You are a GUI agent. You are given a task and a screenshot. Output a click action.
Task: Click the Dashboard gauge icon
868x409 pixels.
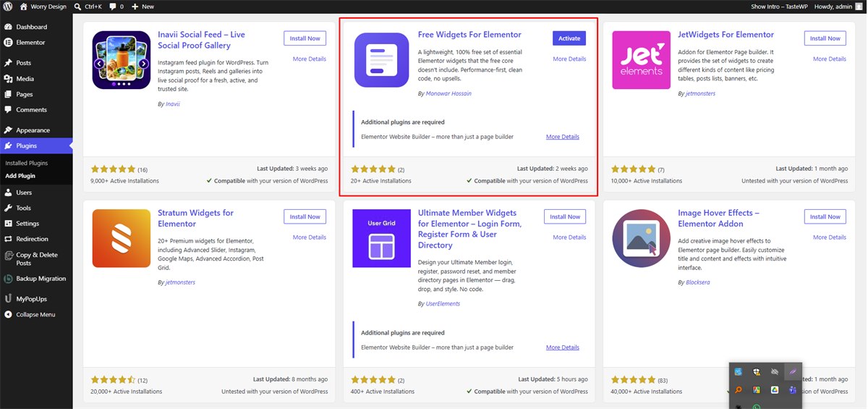8,27
